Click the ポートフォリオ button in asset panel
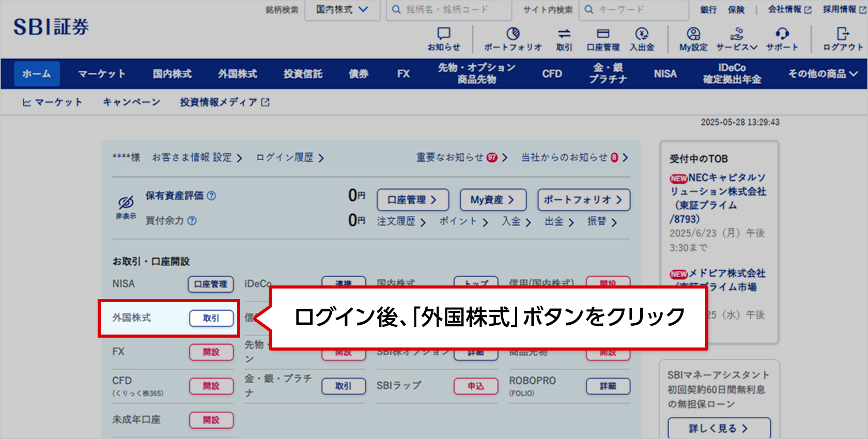The width and height of the screenshot is (868, 439). click(x=584, y=200)
